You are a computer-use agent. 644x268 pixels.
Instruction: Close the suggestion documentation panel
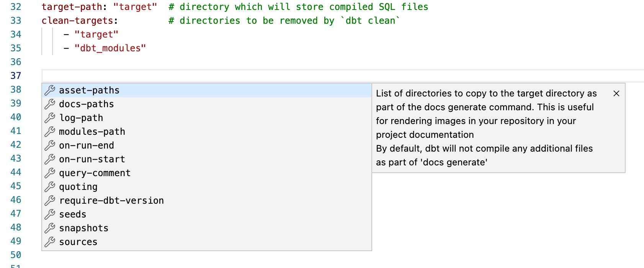[x=616, y=93]
